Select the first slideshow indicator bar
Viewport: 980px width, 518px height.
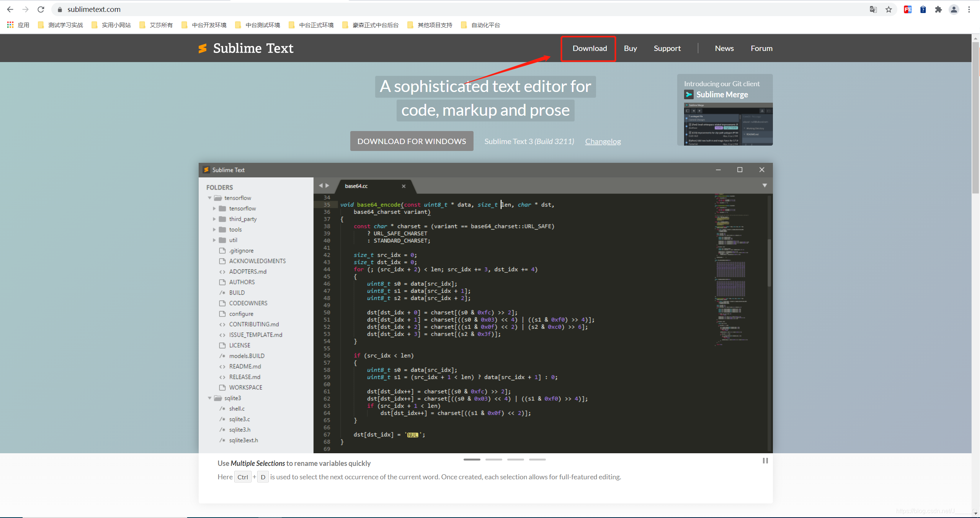[472, 459]
